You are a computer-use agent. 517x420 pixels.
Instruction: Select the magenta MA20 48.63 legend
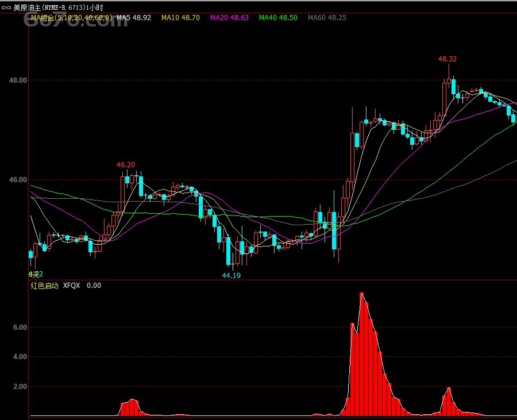(229, 18)
